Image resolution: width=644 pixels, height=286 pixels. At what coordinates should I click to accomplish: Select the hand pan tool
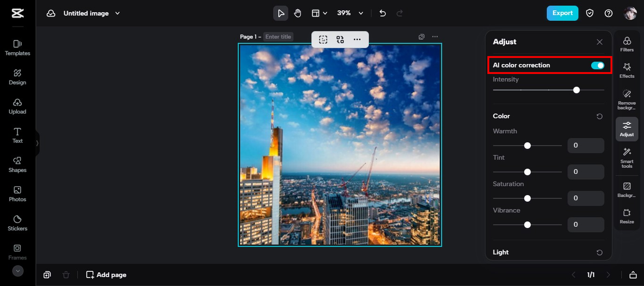(297, 13)
